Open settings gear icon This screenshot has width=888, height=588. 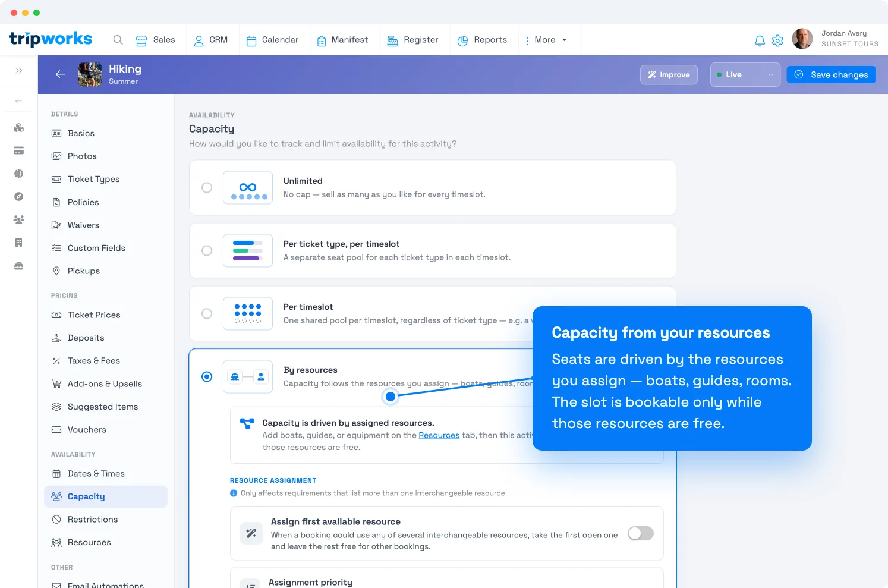[x=777, y=40]
